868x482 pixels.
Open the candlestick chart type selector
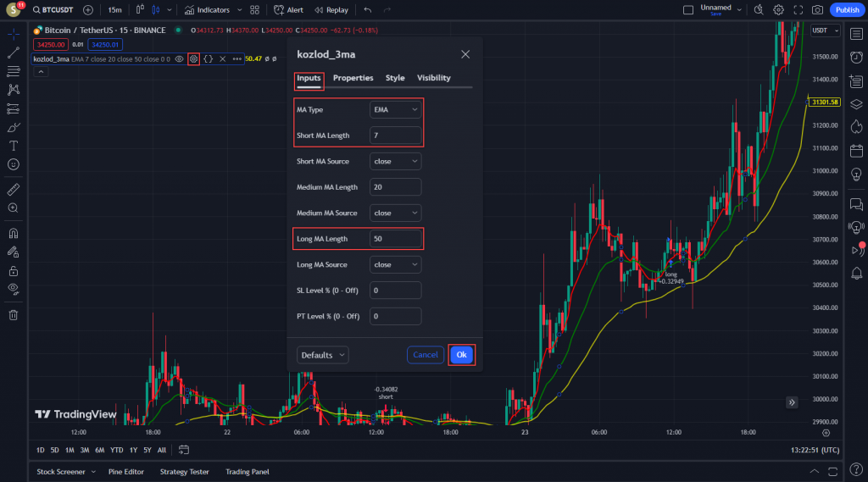coord(156,10)
